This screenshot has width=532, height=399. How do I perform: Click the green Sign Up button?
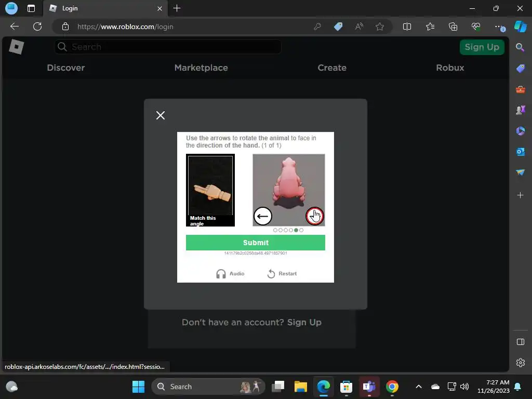pos(482,47)
